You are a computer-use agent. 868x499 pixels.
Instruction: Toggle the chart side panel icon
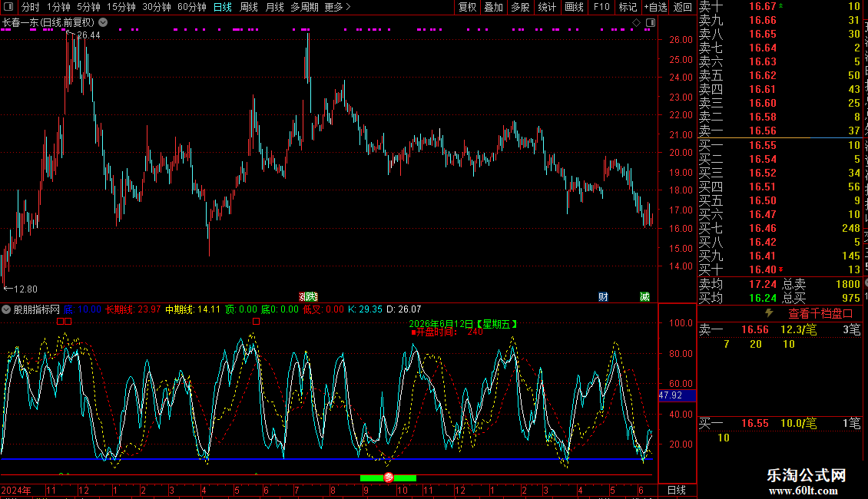click(651, 23)
